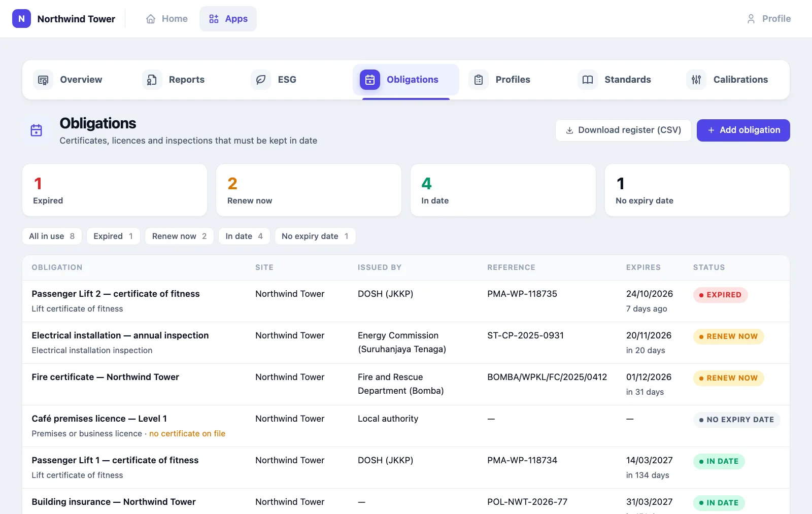Click the Reports tab icon

[152, 80]
